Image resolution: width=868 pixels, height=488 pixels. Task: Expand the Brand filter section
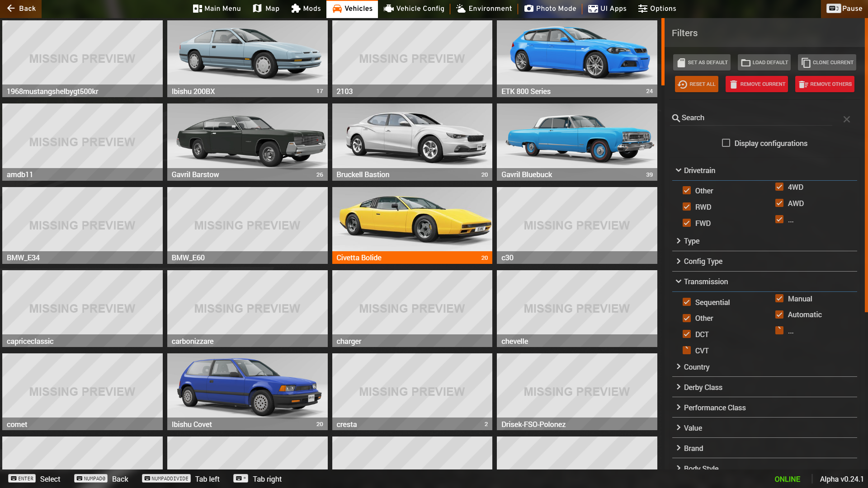(x=764, y=448)
